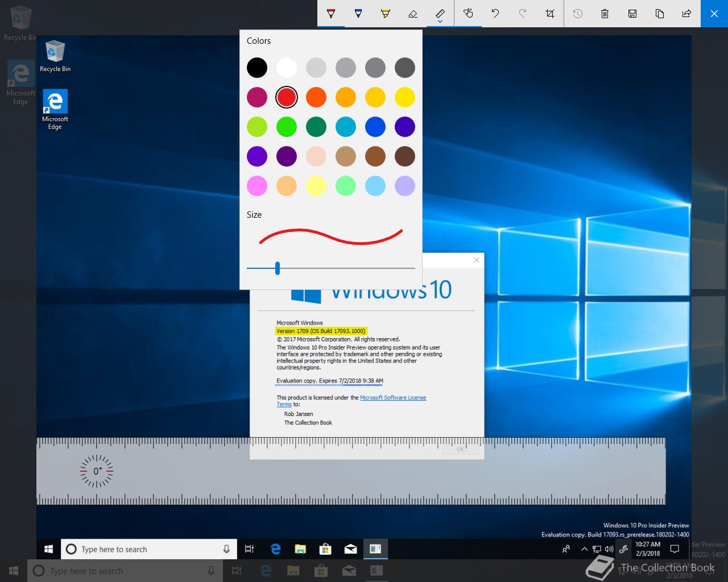Image resolution: width=728 pixels, height=582 pixels.
Task: Click the microphone in the bright search box
Action: click(226, 549)
